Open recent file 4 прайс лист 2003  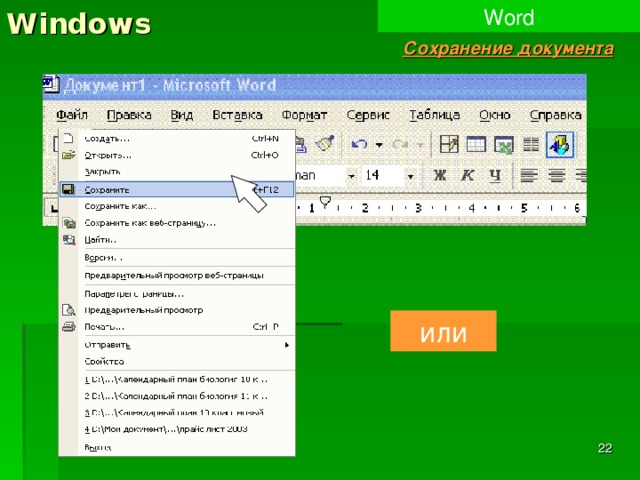[177, 429]
